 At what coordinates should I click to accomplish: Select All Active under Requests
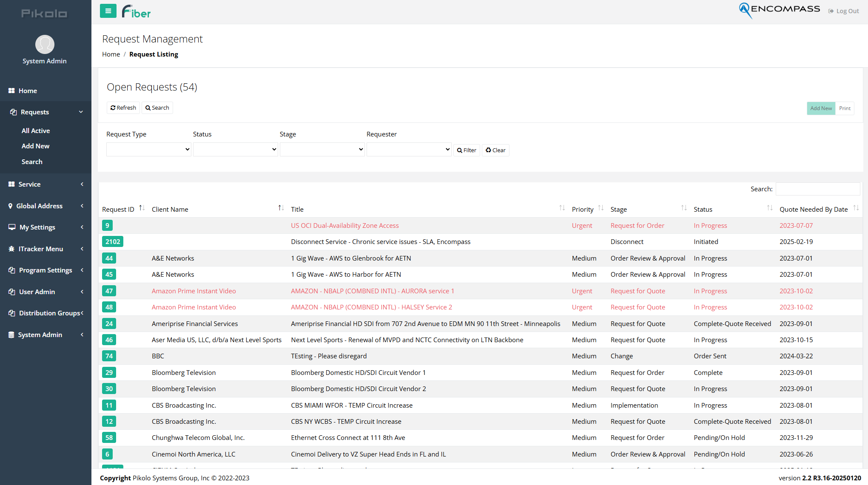(36, 130)
